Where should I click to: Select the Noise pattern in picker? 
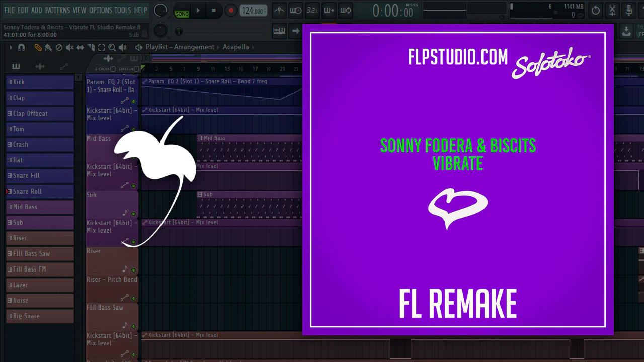pos(40,300)
